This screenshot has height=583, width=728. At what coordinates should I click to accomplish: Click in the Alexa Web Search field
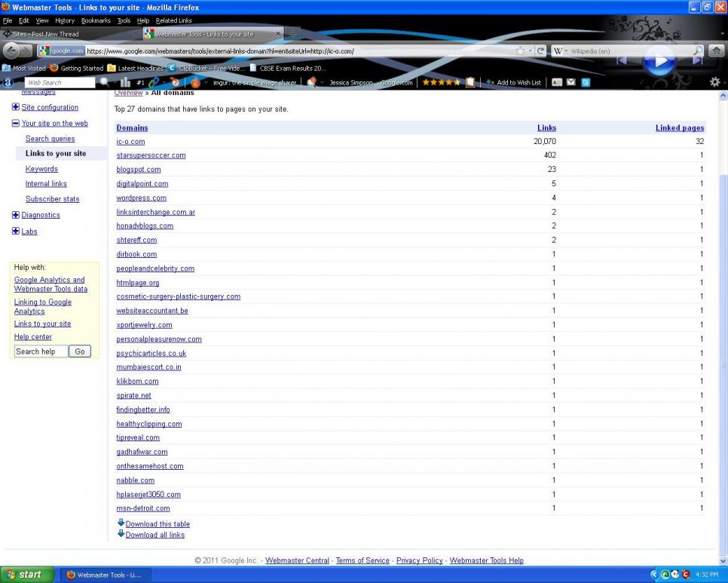point(60,82)
